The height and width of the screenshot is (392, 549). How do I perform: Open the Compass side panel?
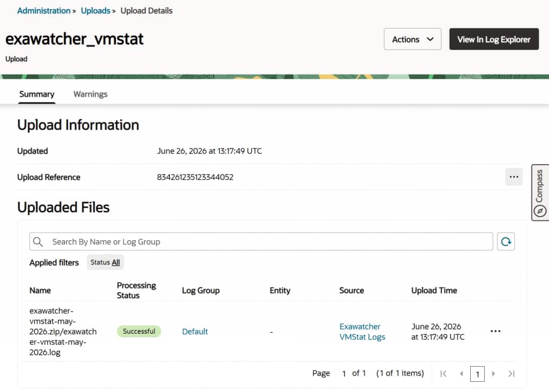539,193
